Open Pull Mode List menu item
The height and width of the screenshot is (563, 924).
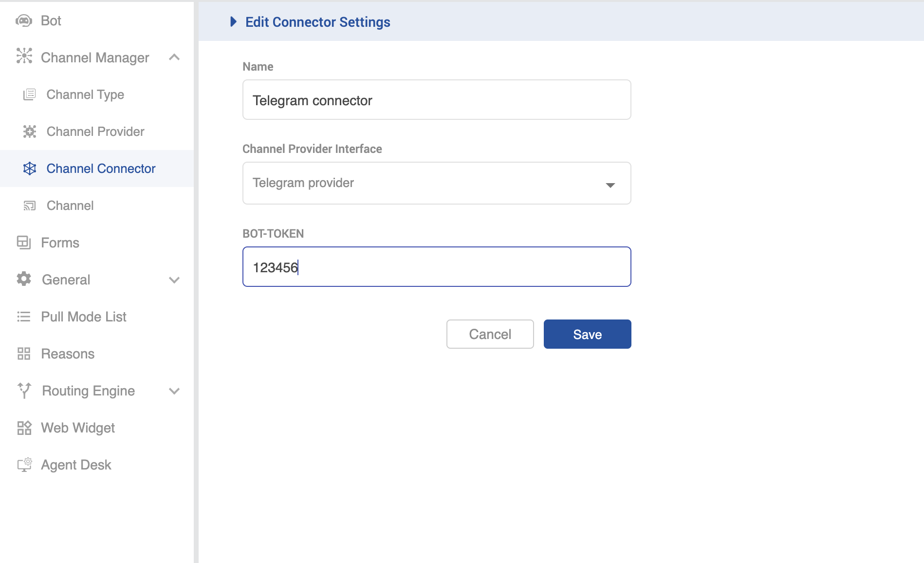84,317
